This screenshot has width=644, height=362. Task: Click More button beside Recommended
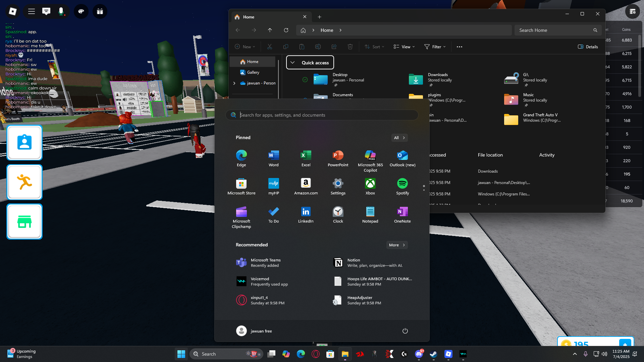click(397, 245)
